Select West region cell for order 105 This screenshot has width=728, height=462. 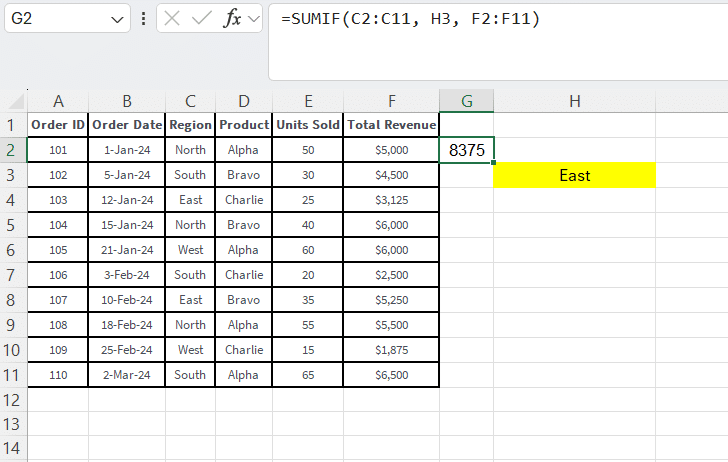190,250
